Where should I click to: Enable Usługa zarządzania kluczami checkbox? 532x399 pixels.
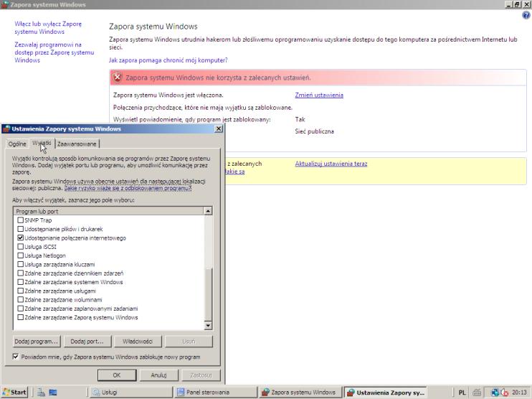[20, 264]
